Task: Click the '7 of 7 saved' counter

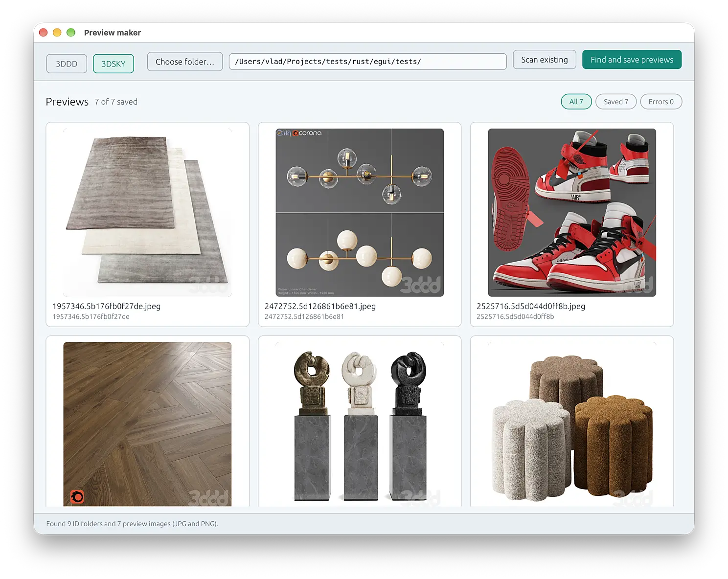Action: coord(116,102)
